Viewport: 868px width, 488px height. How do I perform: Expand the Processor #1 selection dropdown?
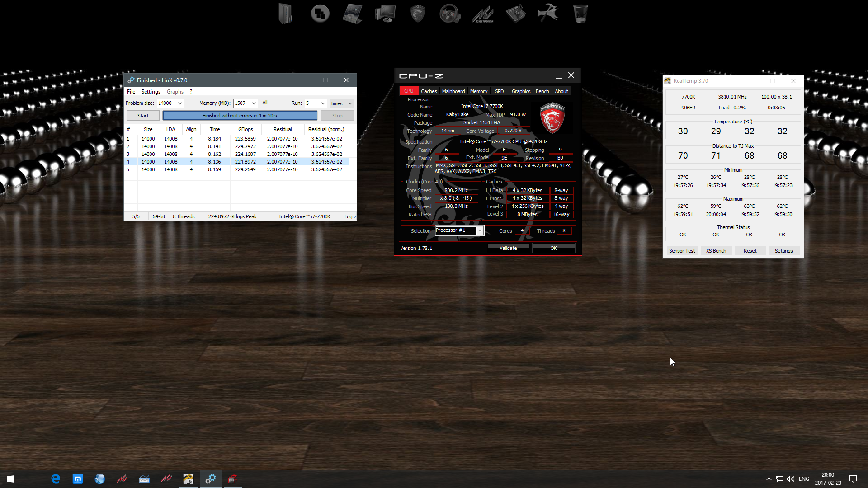coord(480,231)
